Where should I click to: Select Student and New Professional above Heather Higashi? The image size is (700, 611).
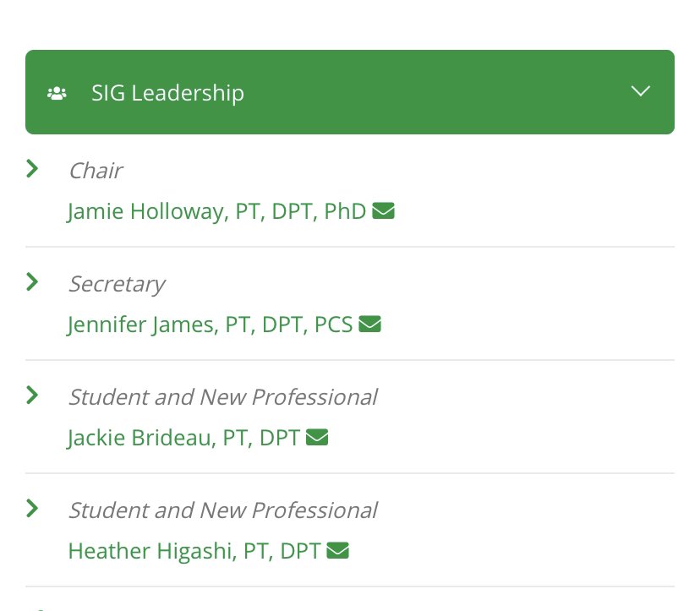coord(223,510)
